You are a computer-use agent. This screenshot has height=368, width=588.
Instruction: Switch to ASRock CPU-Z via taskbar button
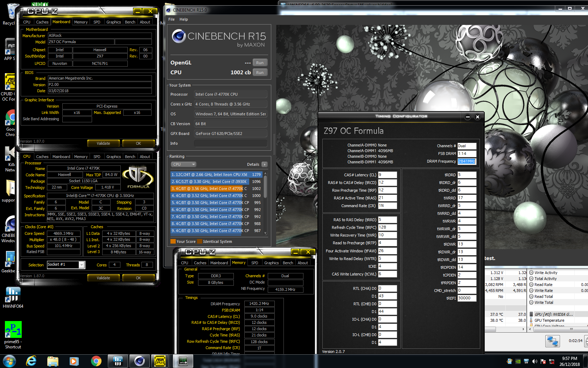(160, 361)
